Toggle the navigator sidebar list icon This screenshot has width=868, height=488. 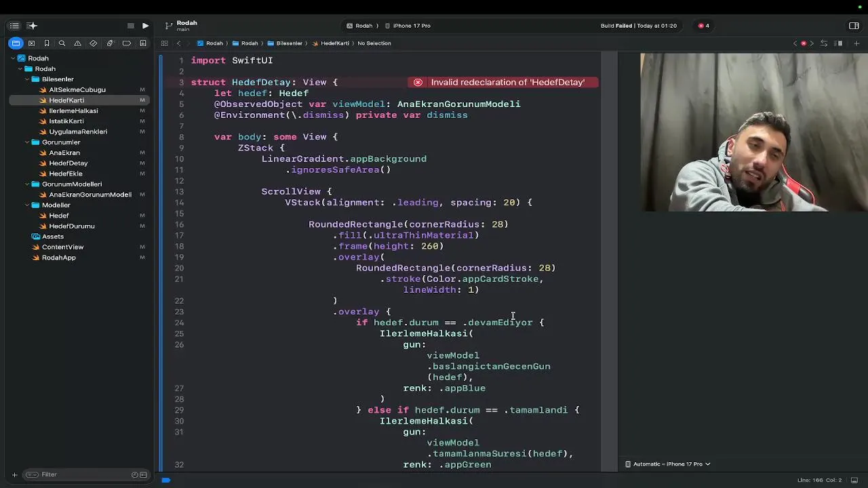pyautogui.click(x=14, y=26)
